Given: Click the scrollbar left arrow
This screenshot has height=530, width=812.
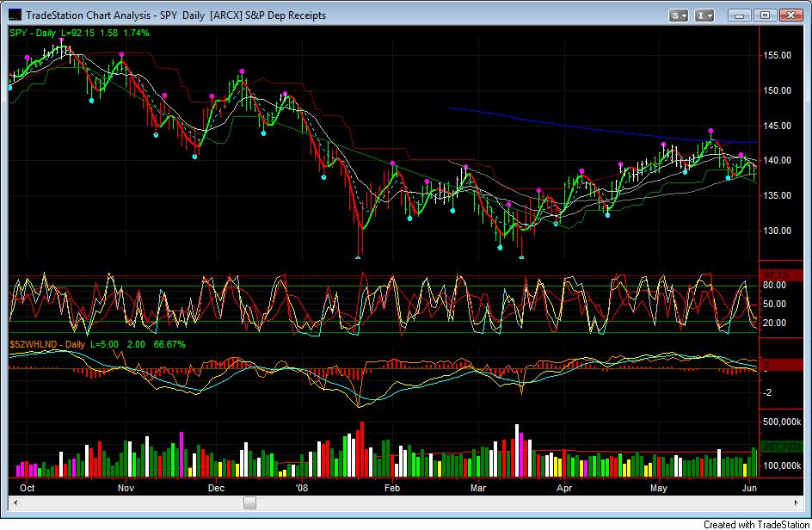Looking at the screenshot, I should [15, 502].
